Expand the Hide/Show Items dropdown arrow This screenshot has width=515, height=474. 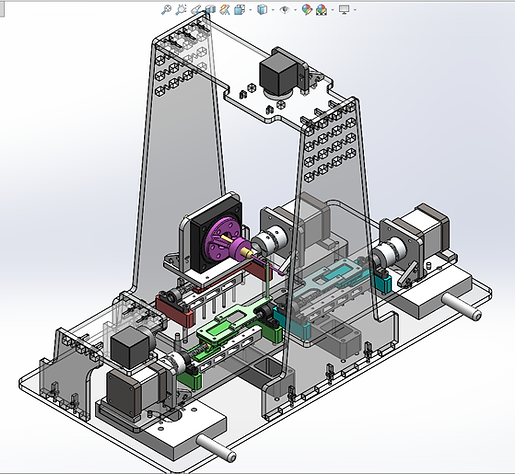click(295, 10)
